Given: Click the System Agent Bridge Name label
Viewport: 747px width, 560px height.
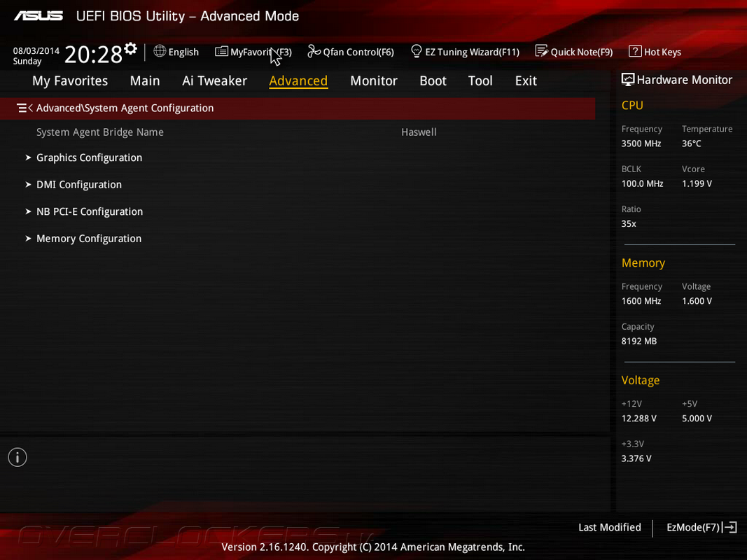Looking at the screenshot, I should point(99,132).
